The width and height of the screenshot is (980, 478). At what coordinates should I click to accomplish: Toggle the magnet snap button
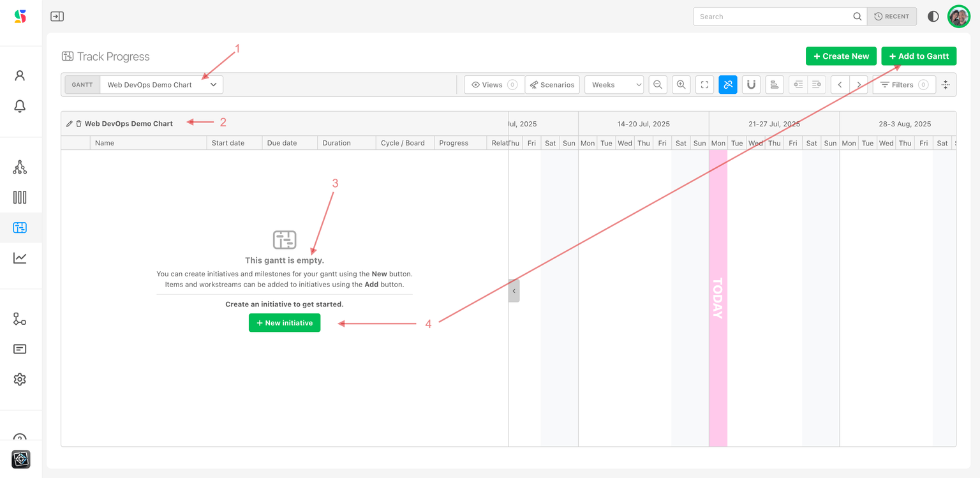[x=751, y=85]
